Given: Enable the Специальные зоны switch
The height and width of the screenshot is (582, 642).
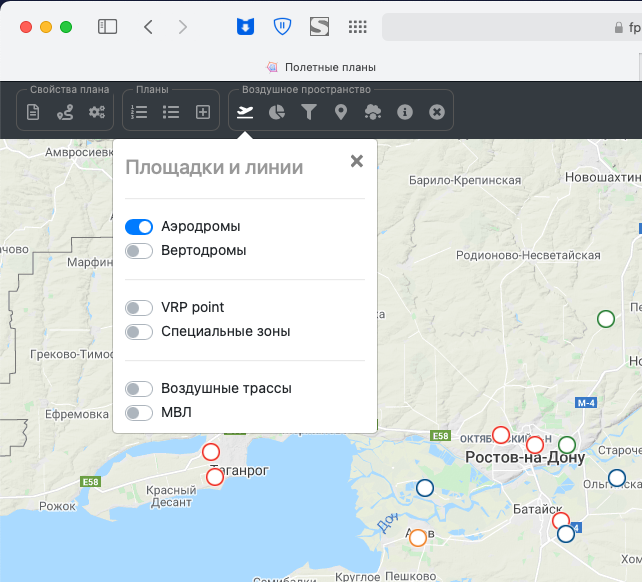Looking at the screenshot, I should point(139,332).
